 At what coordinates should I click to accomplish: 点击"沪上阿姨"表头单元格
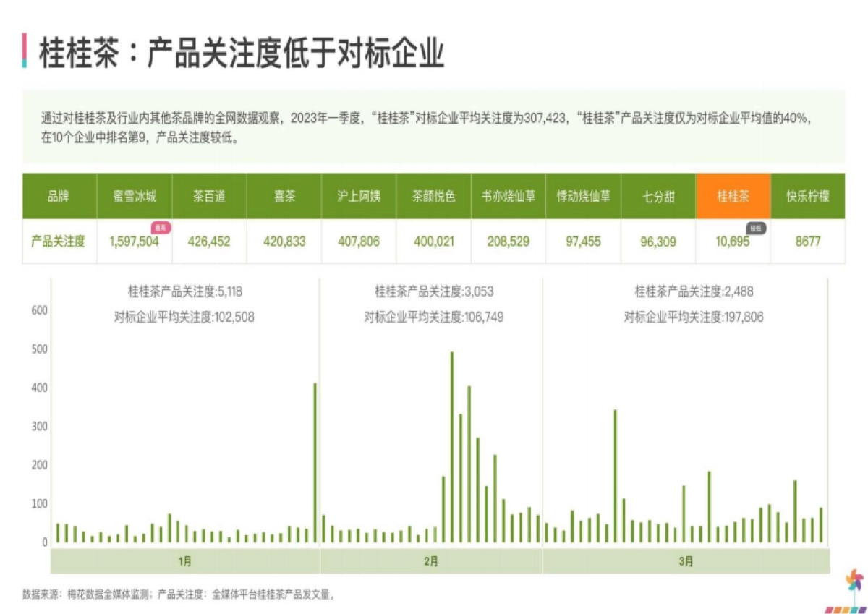click(x=358, y=195)
